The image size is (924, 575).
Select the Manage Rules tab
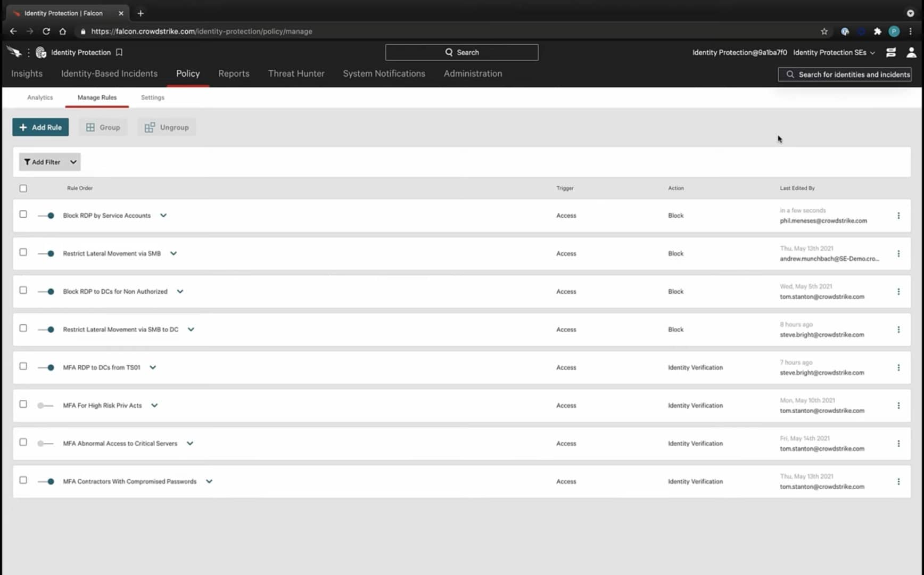[x=97, y=97]
